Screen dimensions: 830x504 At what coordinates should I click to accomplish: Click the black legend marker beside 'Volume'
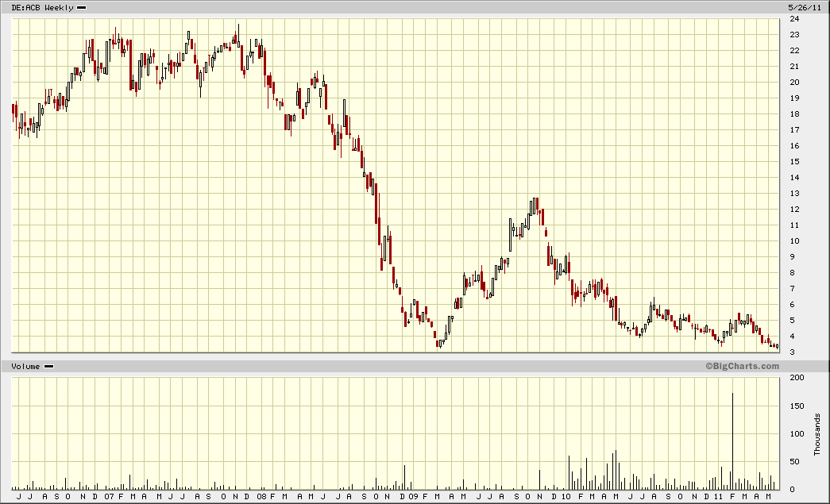[x=48, y=366]
